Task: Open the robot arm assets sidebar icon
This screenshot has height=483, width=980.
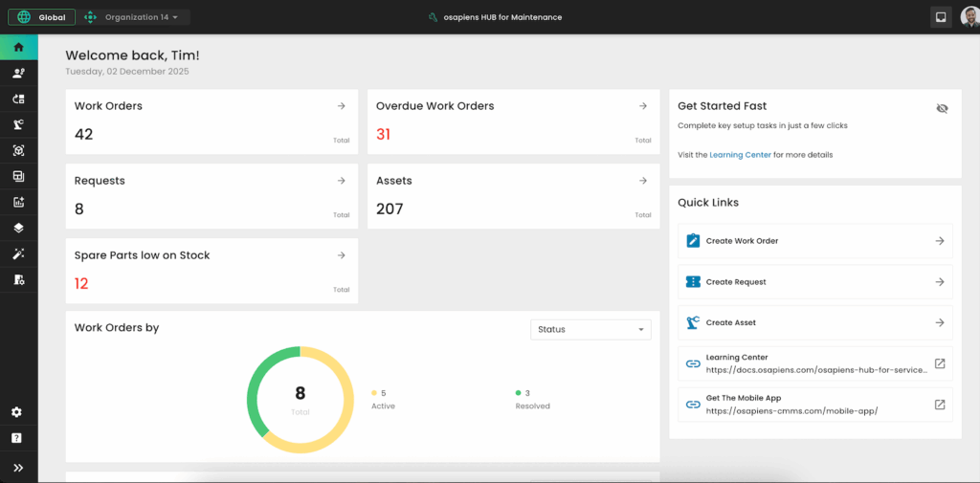Action: pyautogui.click(x=18, y=124)
